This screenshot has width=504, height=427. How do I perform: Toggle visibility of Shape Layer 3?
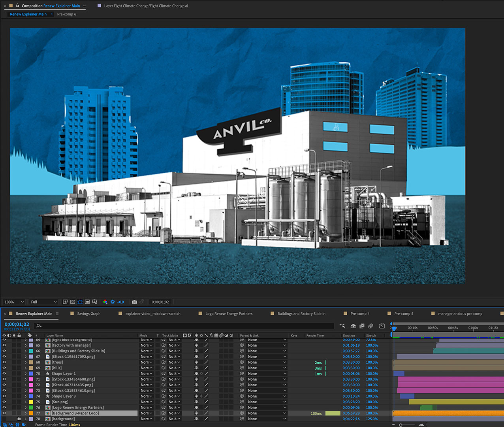pyautogui.click(x=4, y=396)
